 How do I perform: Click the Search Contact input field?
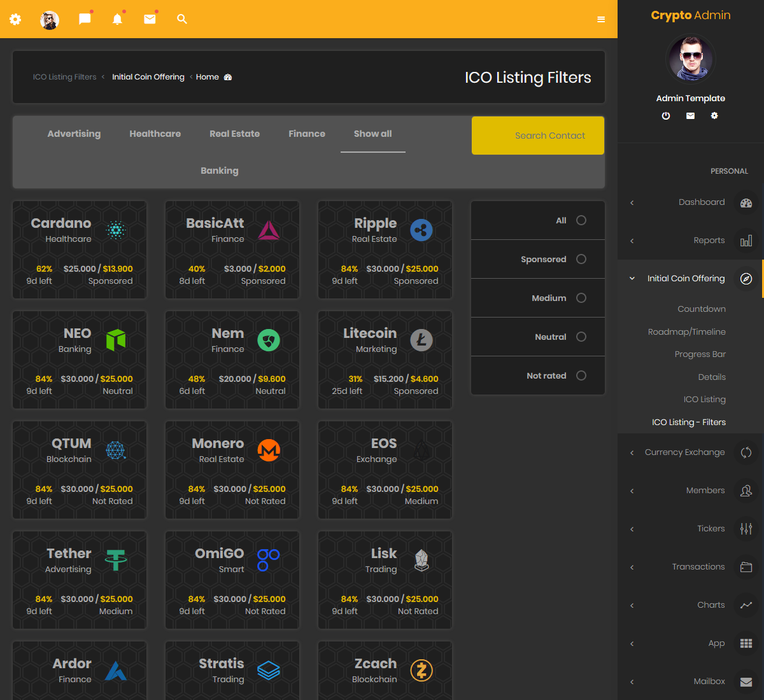pos(538,136)
